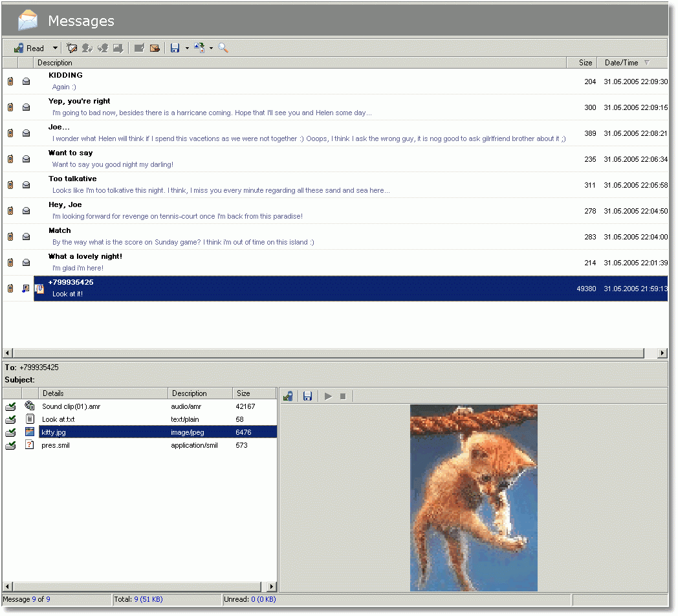Click the Details column header in attachments
Image resolution: width=678 pixels, height=616 pixels.
[x=103, y=393]
